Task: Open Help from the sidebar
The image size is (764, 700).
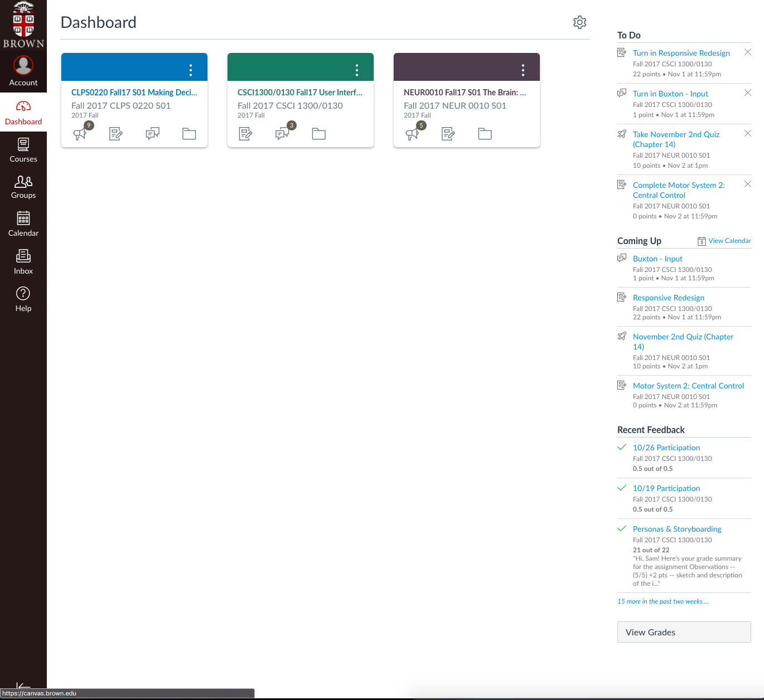Action: 23,299
